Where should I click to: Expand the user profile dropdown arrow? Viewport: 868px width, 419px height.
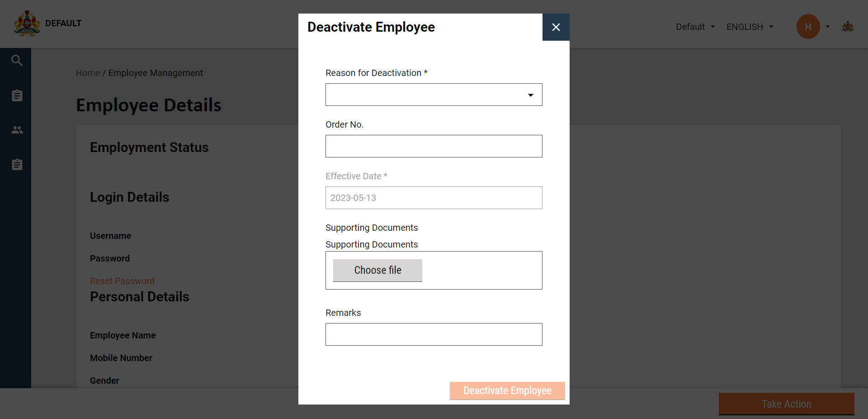tap(828, 27)
